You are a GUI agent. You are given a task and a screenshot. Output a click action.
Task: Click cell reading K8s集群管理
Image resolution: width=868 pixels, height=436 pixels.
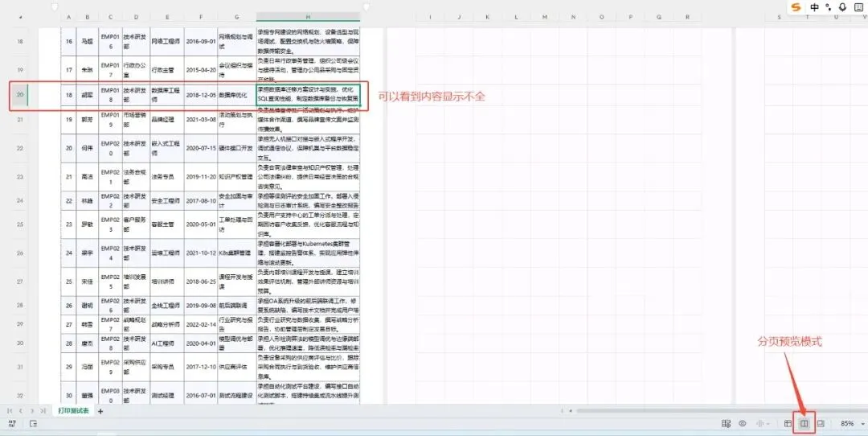click(x=236, y=253)
